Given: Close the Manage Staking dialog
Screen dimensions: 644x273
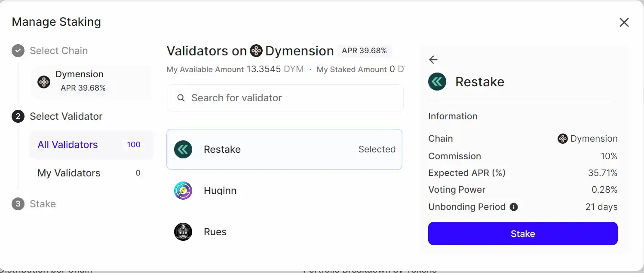Looking at the screenshot, I should [x=624, y=22].
